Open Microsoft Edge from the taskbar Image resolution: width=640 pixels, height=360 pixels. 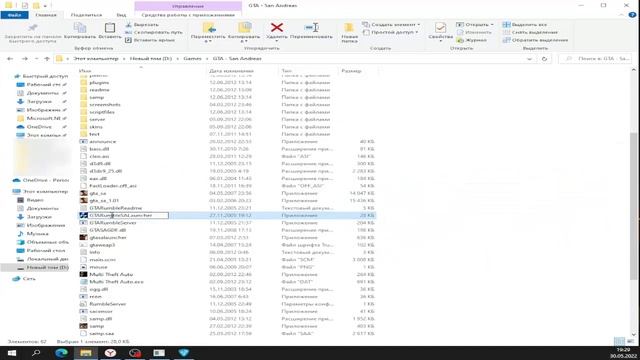click(x=61, y=353)
